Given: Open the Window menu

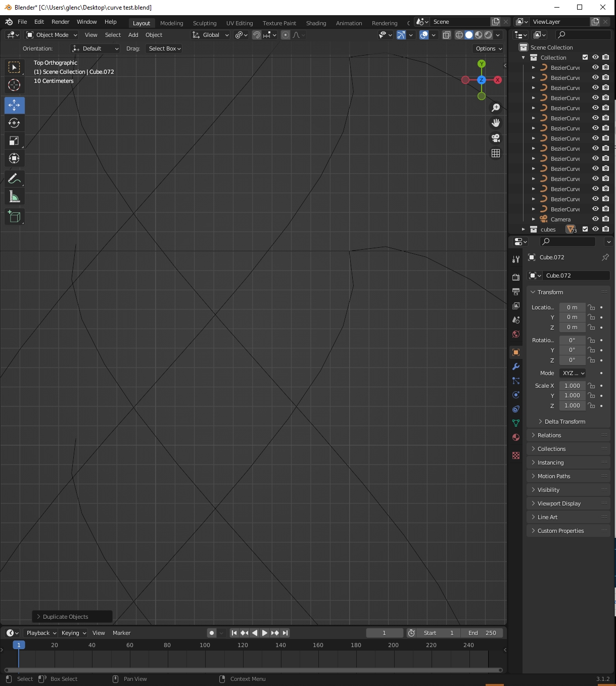Looking at the screenshot, I should pos(86,22).
